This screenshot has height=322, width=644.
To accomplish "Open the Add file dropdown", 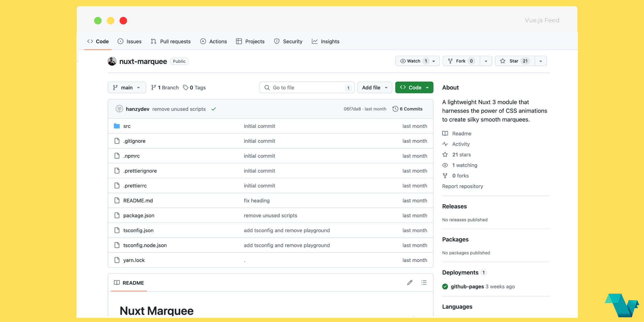I will coord(374,87).
